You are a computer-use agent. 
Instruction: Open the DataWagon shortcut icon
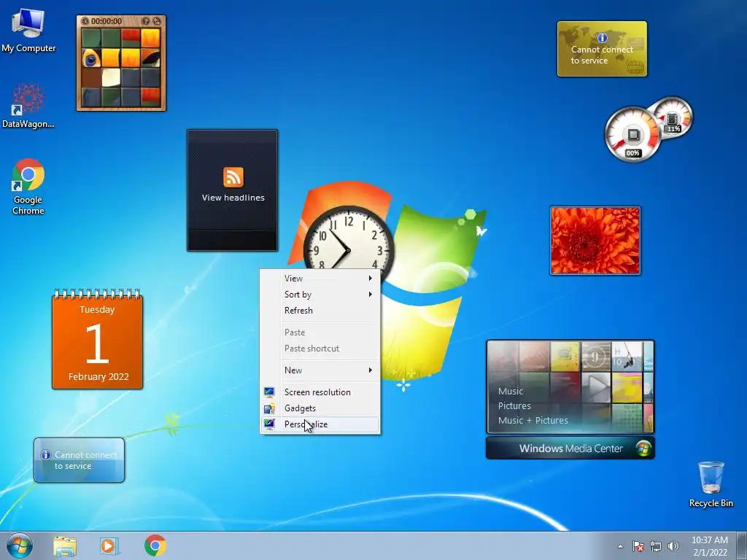[28, 106]
